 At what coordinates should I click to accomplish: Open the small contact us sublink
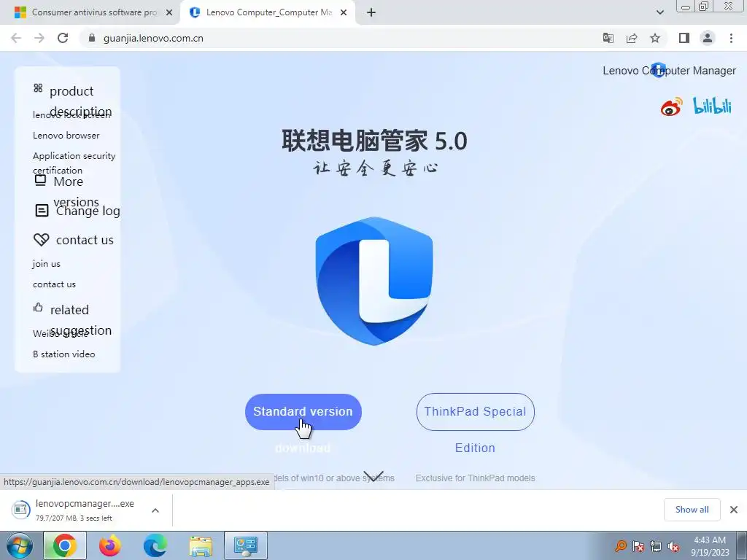54,284
